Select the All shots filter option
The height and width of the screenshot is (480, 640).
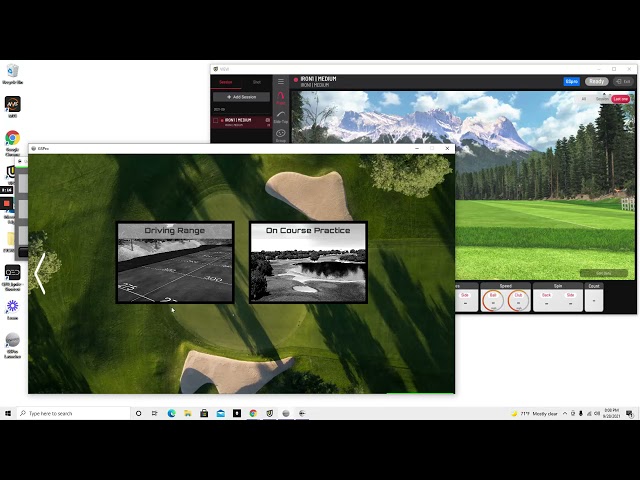(584, 99)
